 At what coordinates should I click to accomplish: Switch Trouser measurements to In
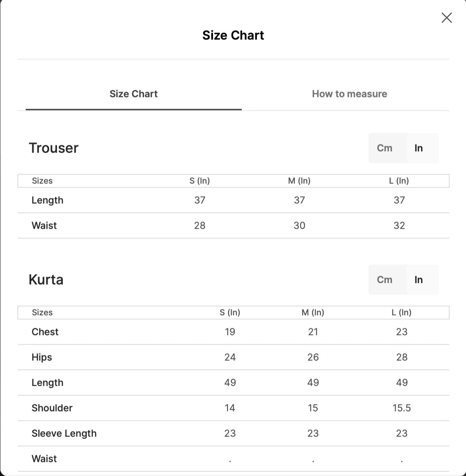[x=419, y=148]
